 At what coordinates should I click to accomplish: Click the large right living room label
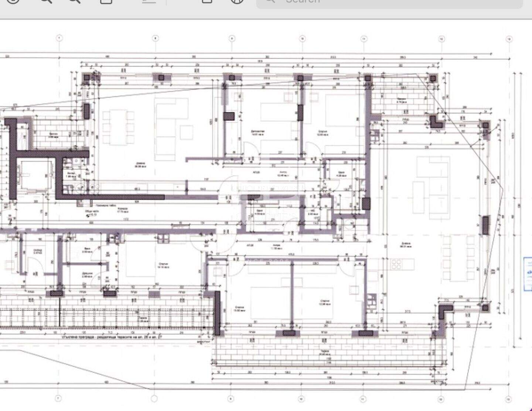pos(407,245)
